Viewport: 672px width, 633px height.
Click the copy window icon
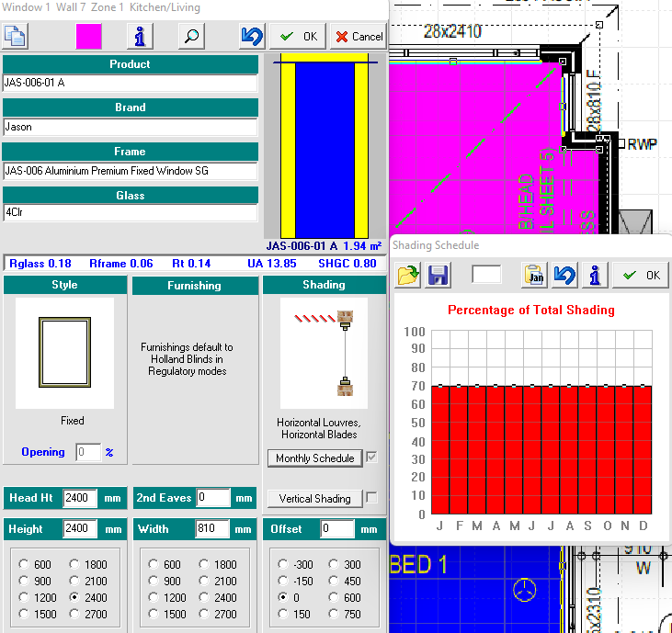(16, 36)
